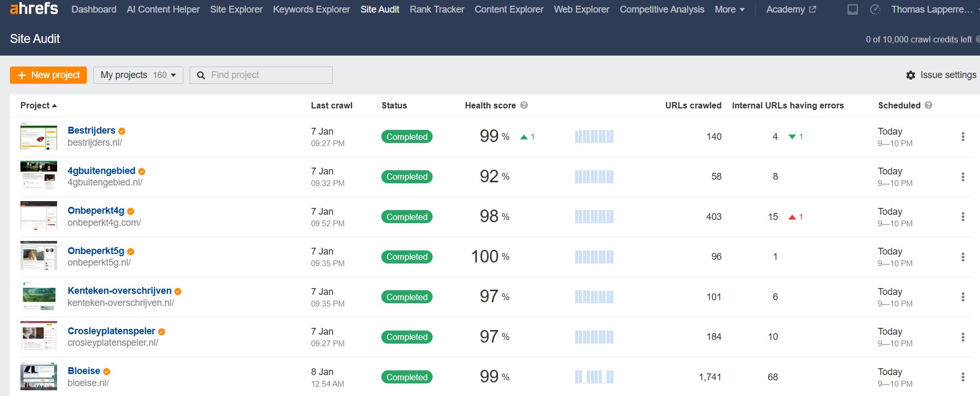Open the three-dot menu for Onbeperkt4g

tap(963, 217)
